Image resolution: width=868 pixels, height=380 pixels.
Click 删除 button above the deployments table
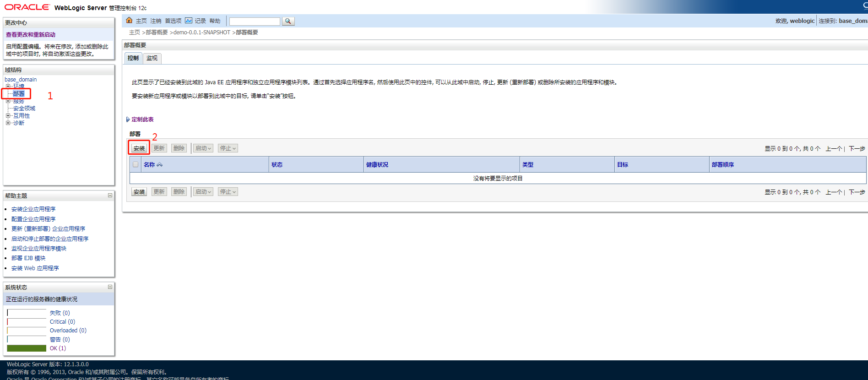coord(179,148)
